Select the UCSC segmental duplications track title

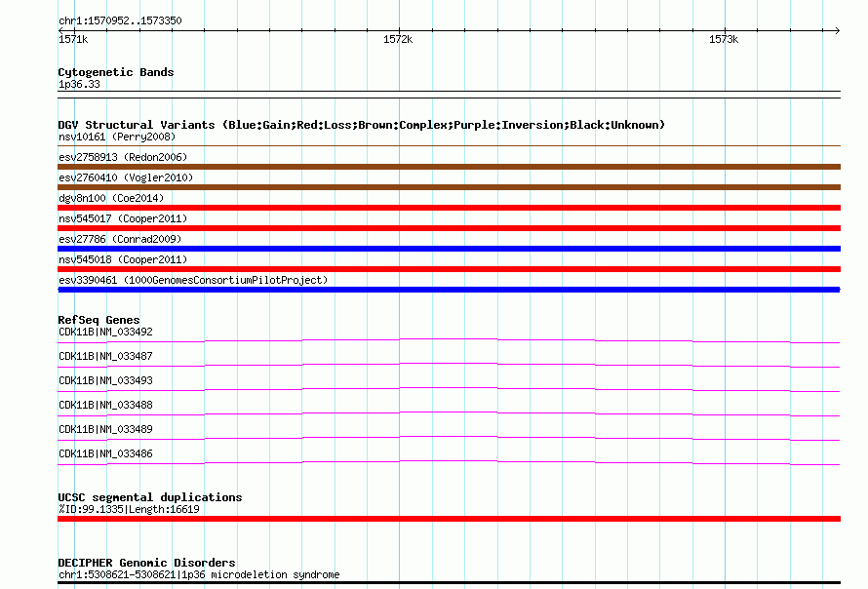150,497
